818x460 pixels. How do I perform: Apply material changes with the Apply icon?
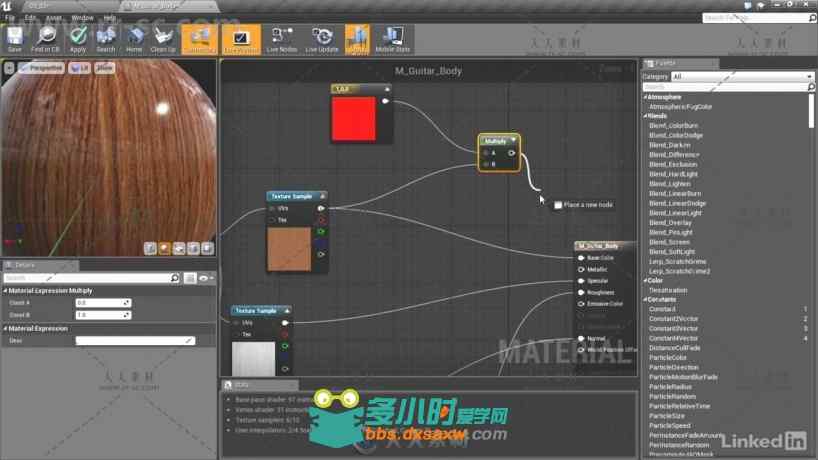[78, 40]
